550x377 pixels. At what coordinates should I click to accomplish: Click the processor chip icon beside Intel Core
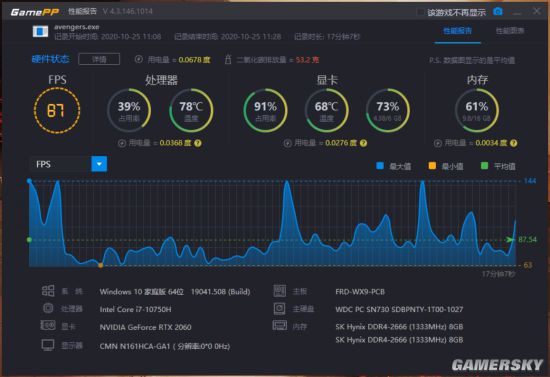(48, 308)
